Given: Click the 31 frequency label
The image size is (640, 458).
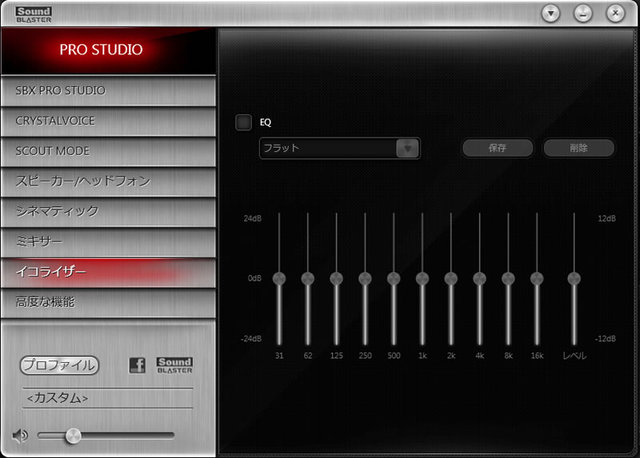Looking at the screenshot, I should coord(279,356).
